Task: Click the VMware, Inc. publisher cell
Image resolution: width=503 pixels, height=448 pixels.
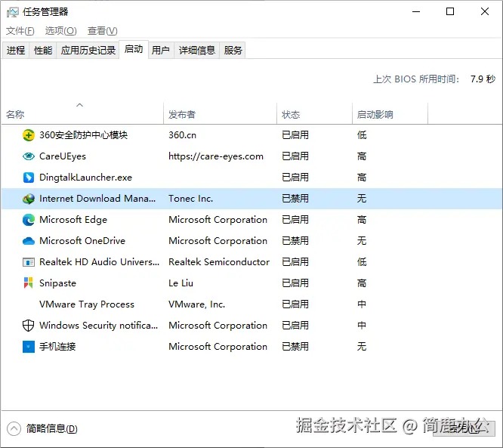Action: click(197, 304)
